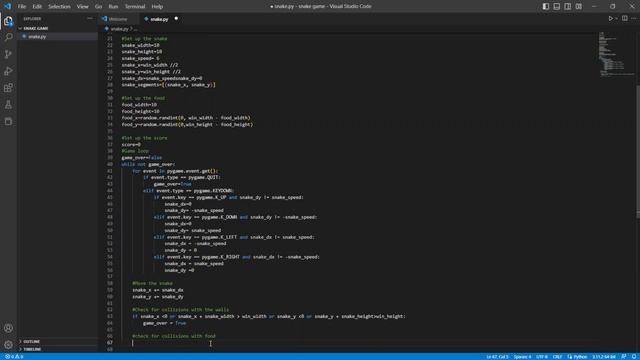Open the File menu
The image size is (640, 360).
coord(22,7)
